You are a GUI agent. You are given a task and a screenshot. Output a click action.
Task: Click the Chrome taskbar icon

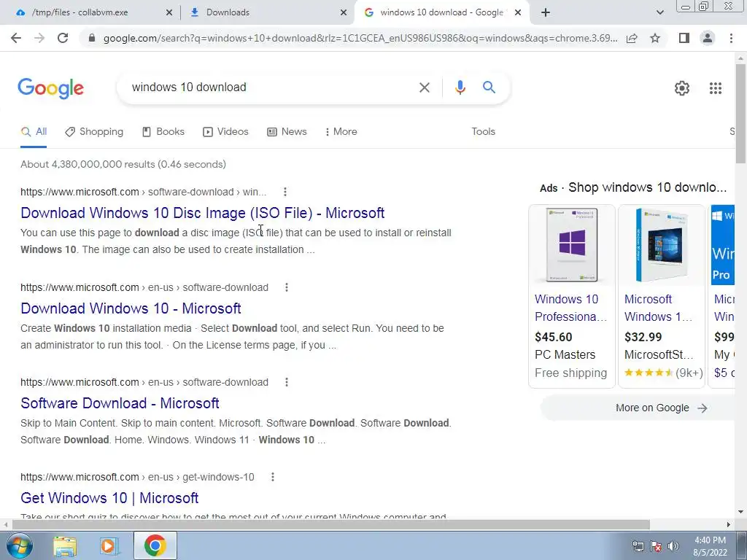[x=155, y=545]
